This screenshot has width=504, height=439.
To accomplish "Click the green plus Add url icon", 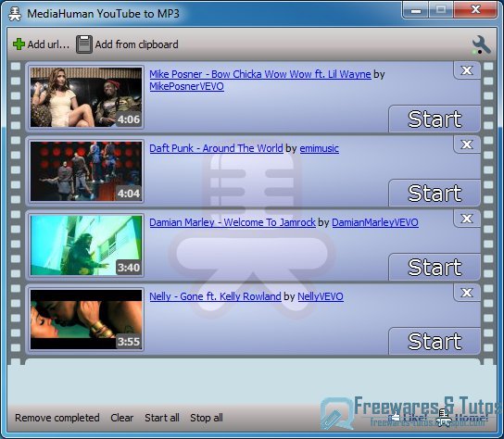I will coord(19,44).
